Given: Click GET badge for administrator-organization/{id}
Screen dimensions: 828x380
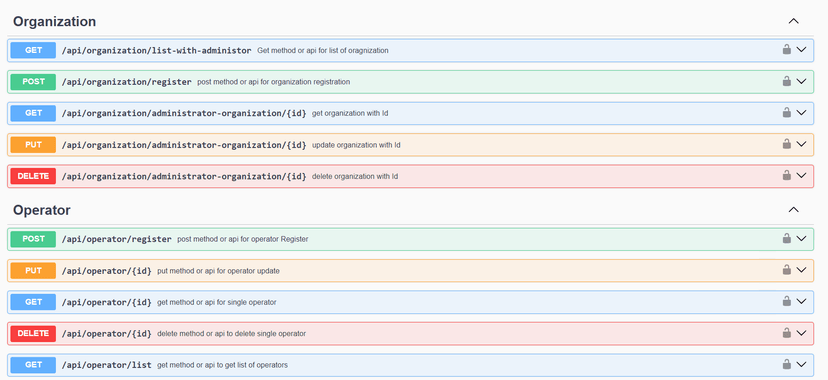Looking at the screenshot, I should (33, 113).
